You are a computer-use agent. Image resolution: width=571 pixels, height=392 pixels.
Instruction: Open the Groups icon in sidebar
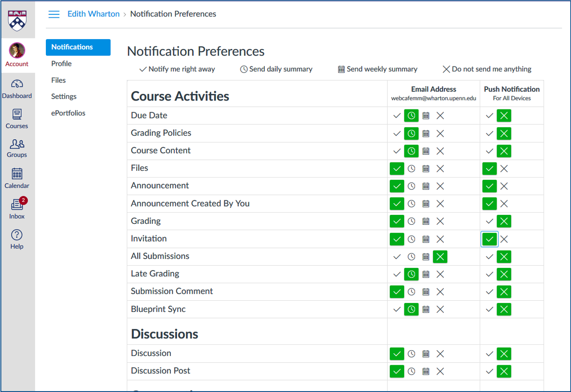[17, 144]
